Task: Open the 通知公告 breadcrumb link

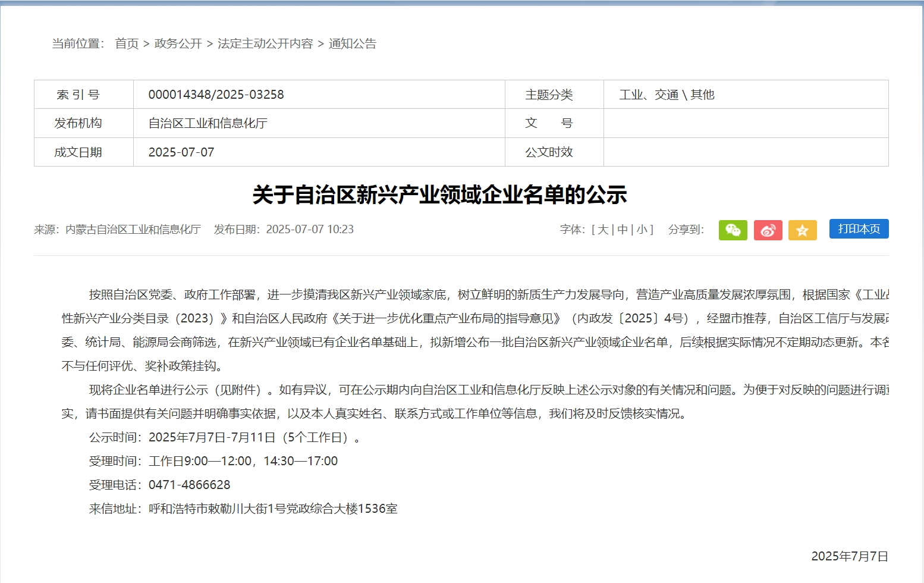Action: click(353, 43)
